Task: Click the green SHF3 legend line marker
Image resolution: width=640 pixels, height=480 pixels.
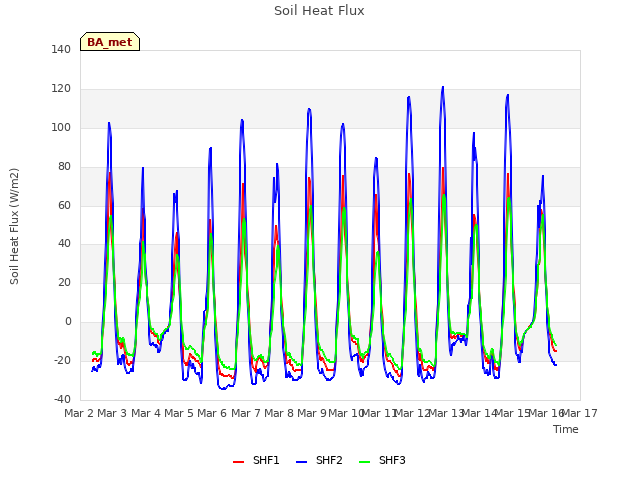Action: (364, 462)
